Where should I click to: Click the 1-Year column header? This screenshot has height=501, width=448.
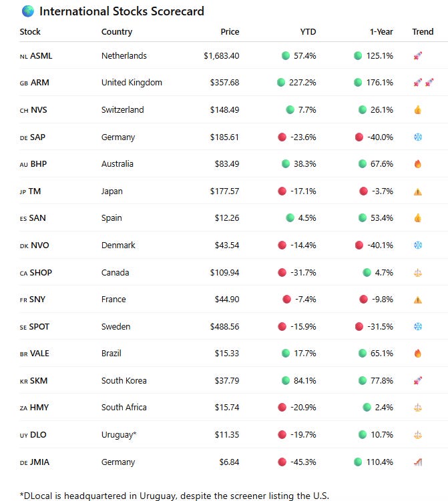coord(381,31)
